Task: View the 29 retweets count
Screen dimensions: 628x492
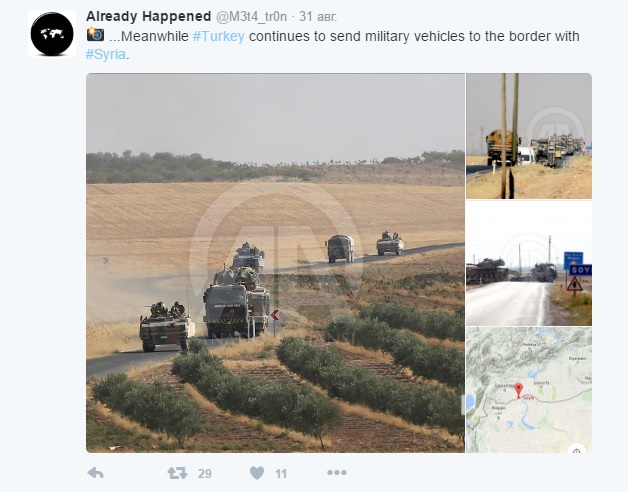Action: click(x=204, y=474)
